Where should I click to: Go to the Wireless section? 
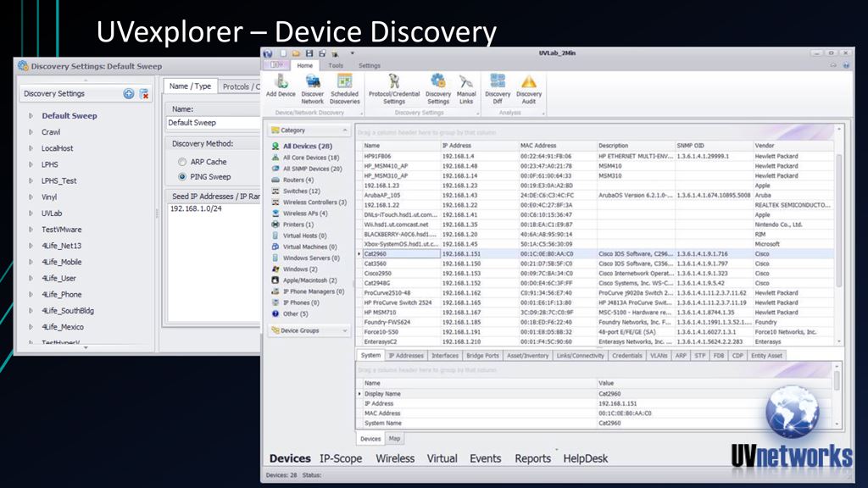(x=395, y=458)
